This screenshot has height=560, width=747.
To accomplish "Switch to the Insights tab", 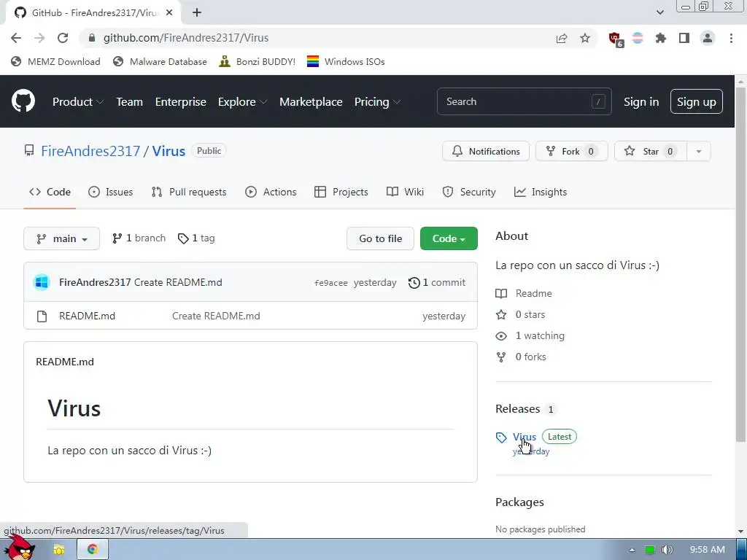I will pyautogui.click(x=541, y=192).
